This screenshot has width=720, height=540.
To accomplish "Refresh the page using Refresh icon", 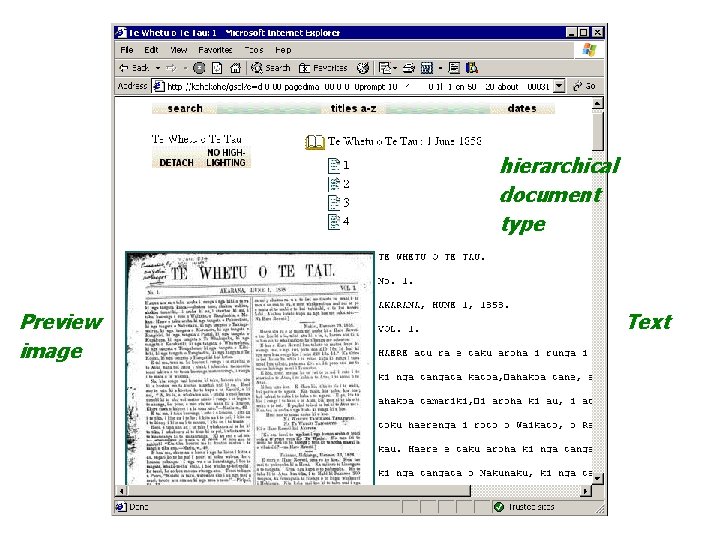I will (x=217, y=68).
